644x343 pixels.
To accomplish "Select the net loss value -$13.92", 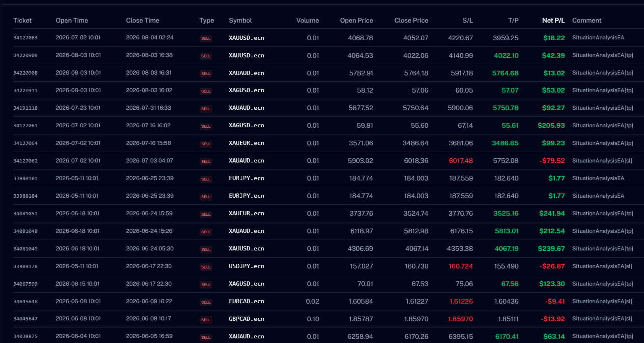I will coord(553,319).
